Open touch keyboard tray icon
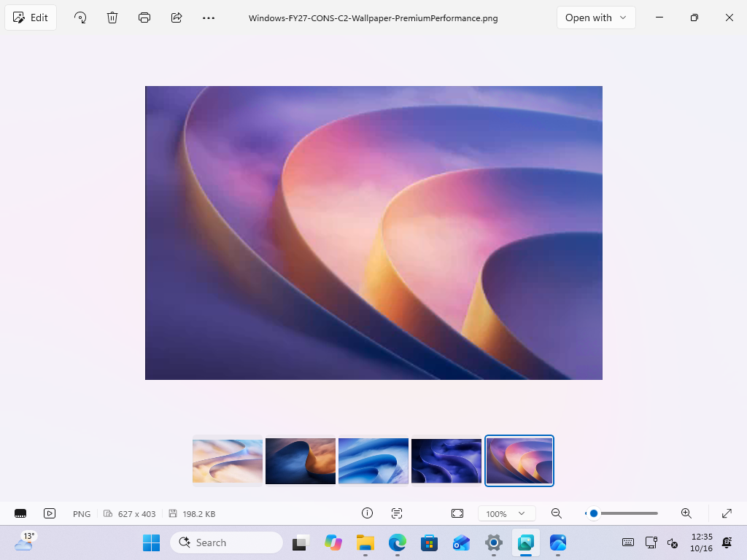This screenshot has width=747, height=560. [628, 542]
